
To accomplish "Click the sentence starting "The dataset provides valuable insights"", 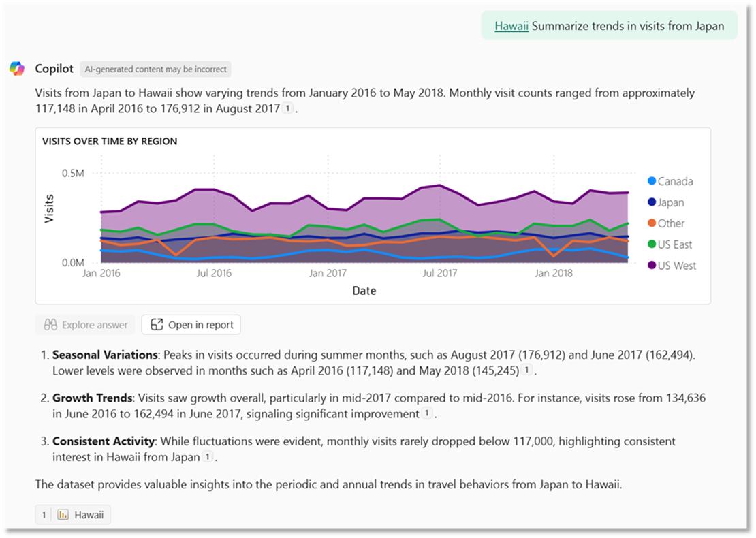I will click(328, 484).
